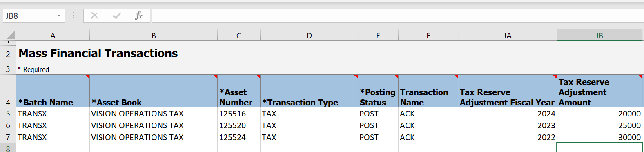Click the Select All corner triangle
Viewport: 644px width, 152px height.
(x=11, y=36)
